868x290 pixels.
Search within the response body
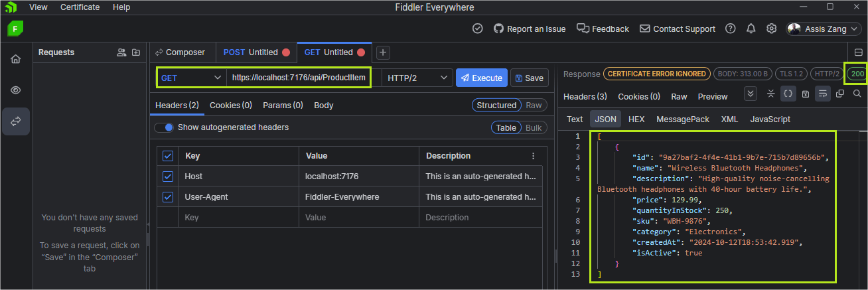[857, 94]
